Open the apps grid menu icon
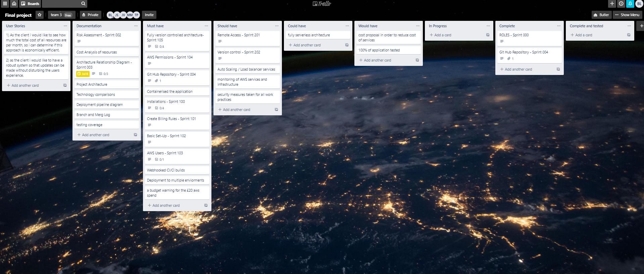644x274 pixels. point(5,4)
